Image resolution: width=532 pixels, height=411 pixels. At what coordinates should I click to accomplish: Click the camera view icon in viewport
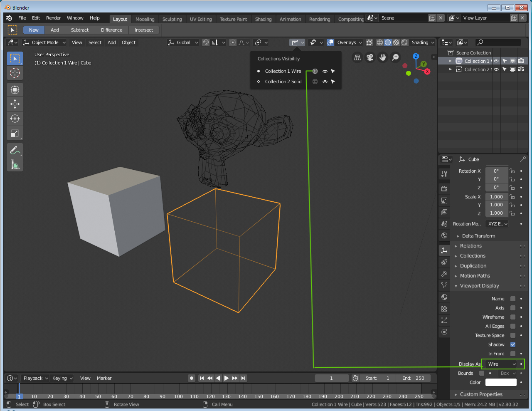(x=370, y=57)
